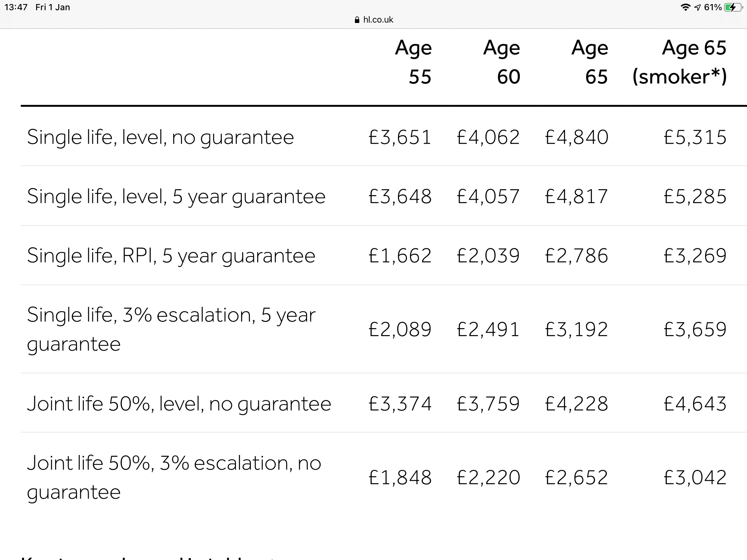Image resolution: width=747 pixels, height=560 pixels.
Task: Tap the padlock icon beside hl.co.uk
Action: (x=357, y=20)
